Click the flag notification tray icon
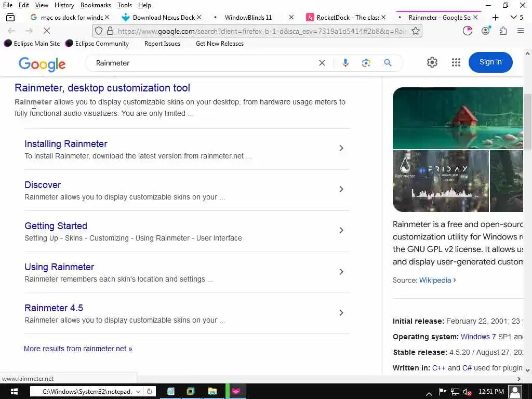This screenshot has width=532, height=399. pyautogui.click(x=443, y=392)
